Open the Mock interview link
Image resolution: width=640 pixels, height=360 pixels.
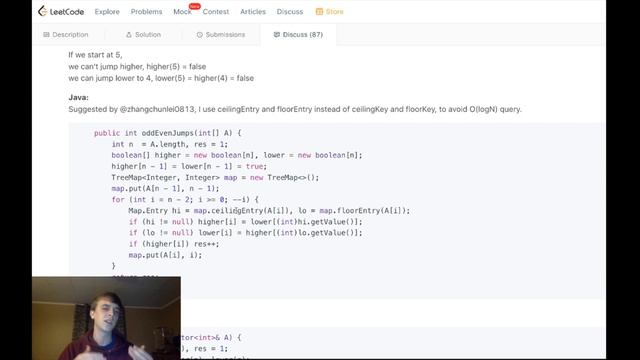[182, 12]
